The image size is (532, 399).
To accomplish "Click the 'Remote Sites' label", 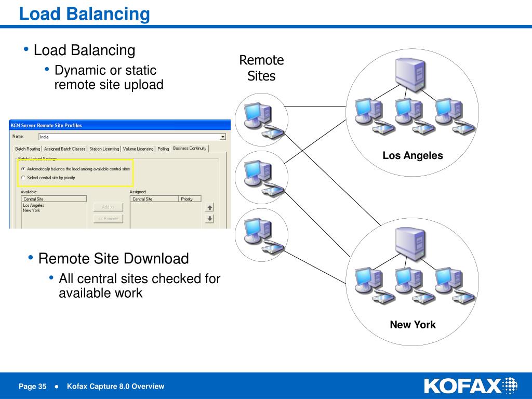I will click(x=261, y=68).
